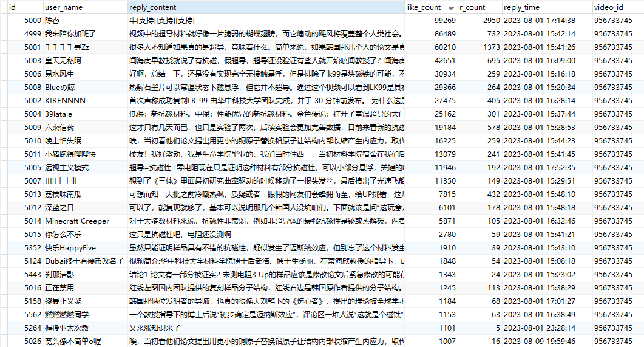Click id cell 5352
Screen dimensions: 644x347
pyautogui.click(x=33, y=247)
